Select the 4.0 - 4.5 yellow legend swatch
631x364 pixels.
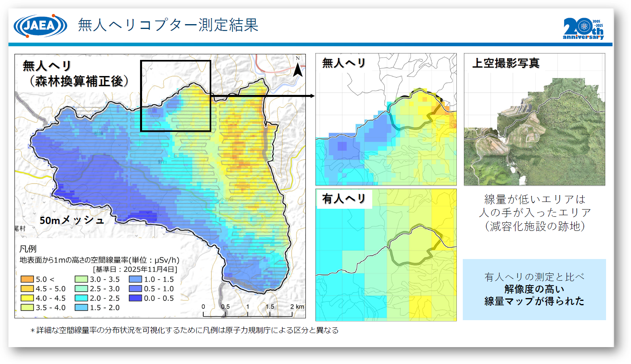coord(27,298)
